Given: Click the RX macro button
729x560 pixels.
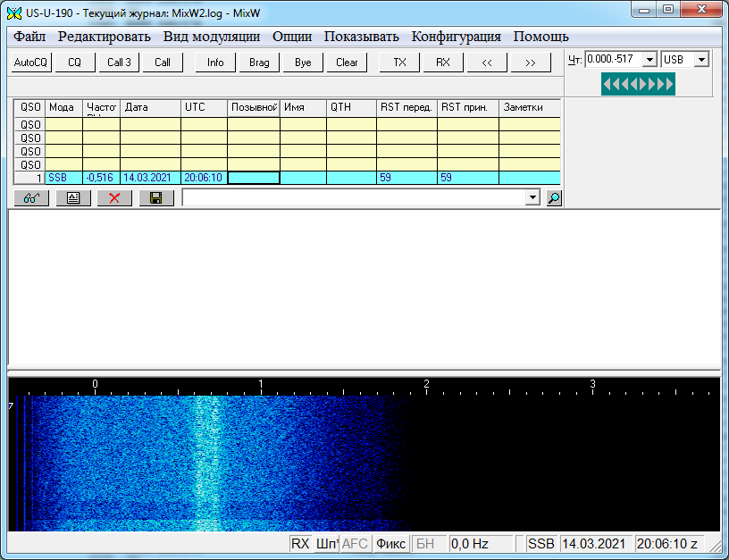Looking at the screenshot, I should [443, 63].
